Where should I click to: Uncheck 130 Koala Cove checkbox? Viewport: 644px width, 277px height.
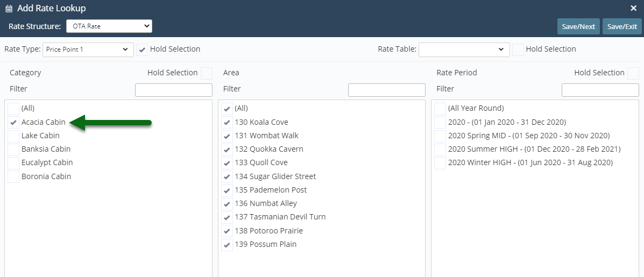pos(227,122)
